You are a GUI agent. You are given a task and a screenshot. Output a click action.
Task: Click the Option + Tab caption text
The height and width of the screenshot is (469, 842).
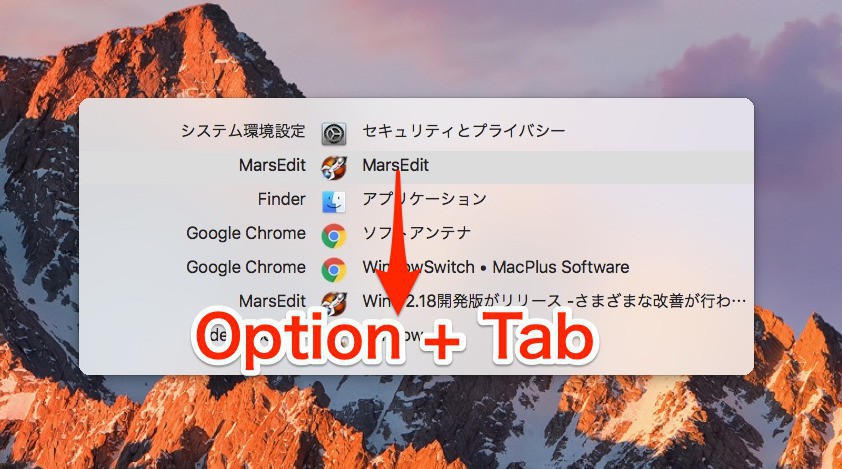coord(396,337)
